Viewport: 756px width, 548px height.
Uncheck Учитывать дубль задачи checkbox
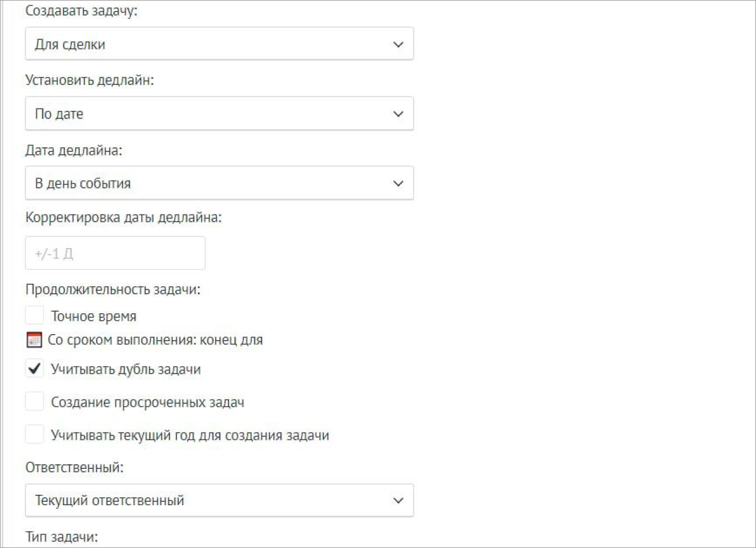tap(35, 369)
